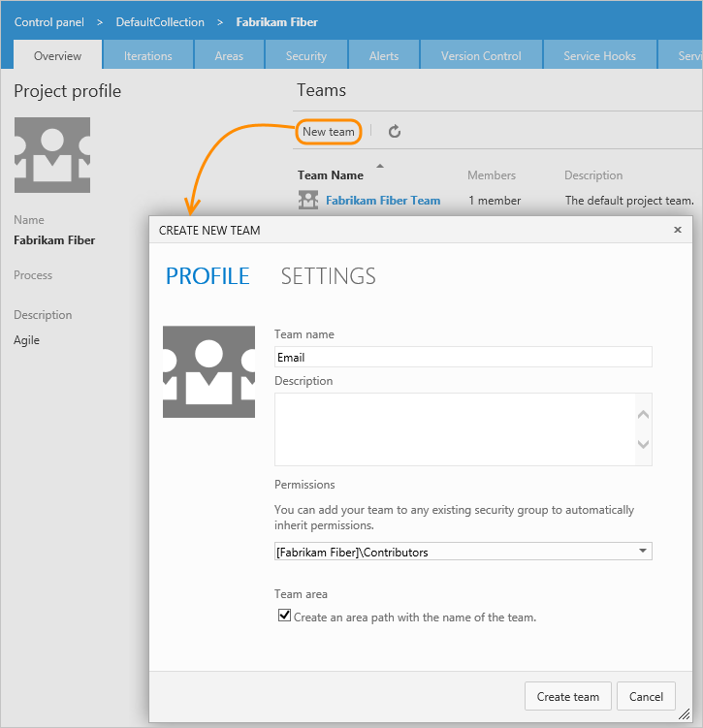Sort by Team Name arrow
The width and height of the screenshot is (703, 728).
(380, 166)
